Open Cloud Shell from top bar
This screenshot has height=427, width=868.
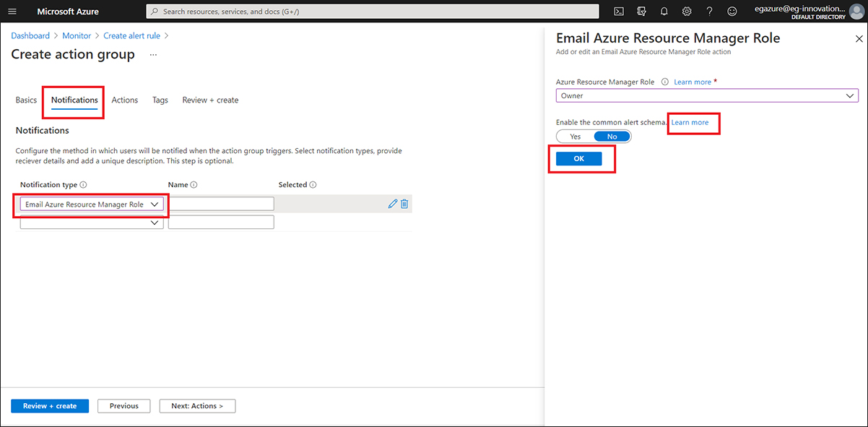pos(619,12)
